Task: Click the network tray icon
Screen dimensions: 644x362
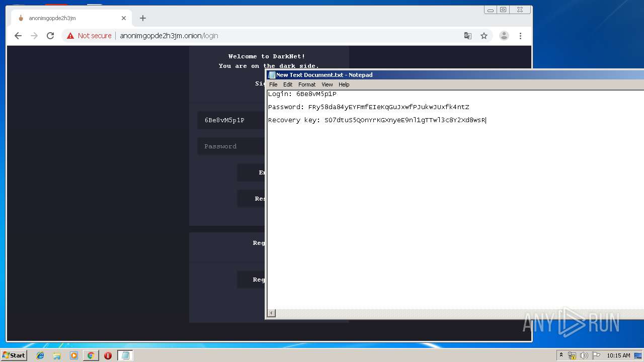Action: pyautogui.click(x=572, y=355)
